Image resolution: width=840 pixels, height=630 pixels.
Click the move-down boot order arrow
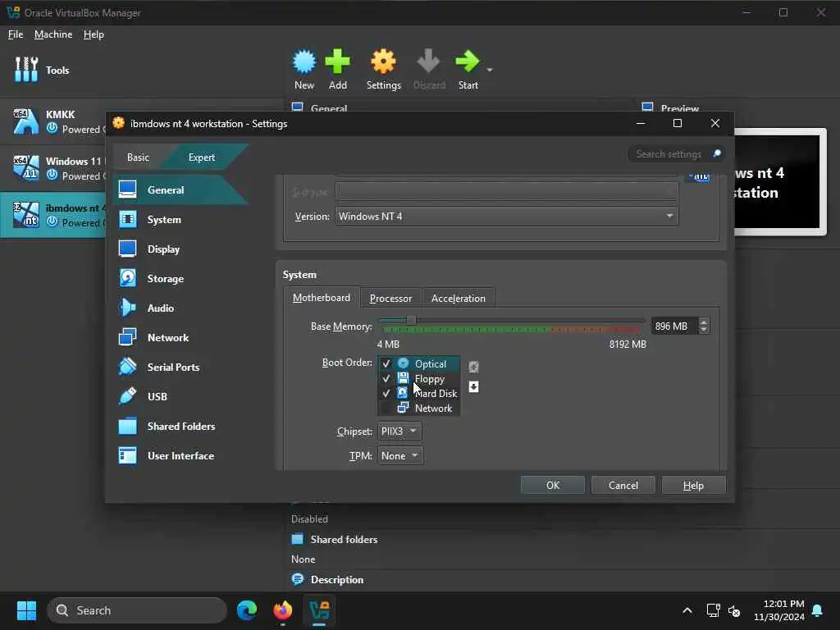click(x=473, y=387)
